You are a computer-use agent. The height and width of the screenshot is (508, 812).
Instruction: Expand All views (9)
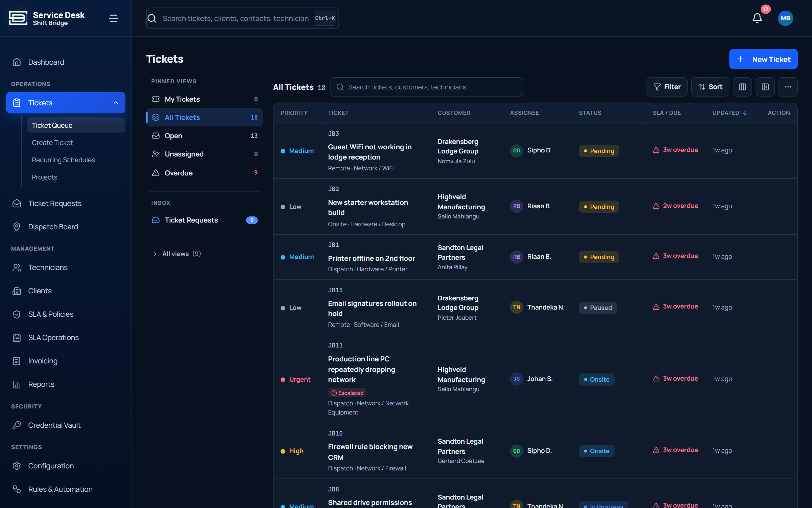[177, 254]
